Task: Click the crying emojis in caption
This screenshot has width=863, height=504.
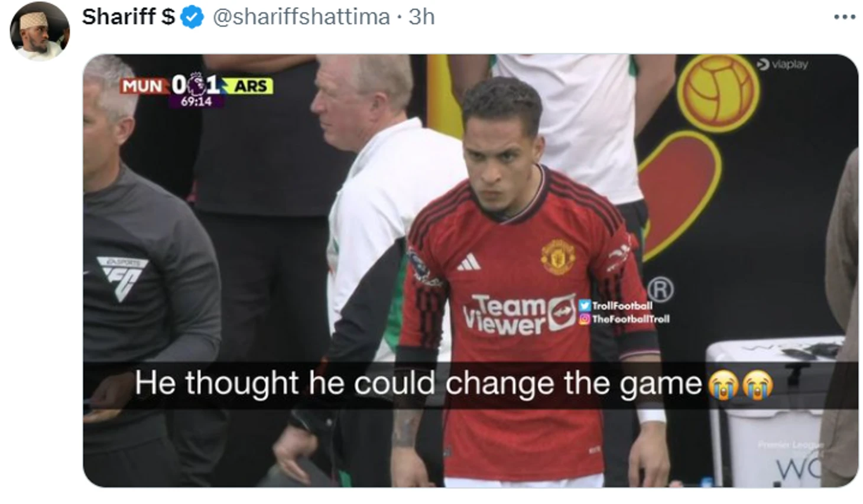Action: coord(741,383)
